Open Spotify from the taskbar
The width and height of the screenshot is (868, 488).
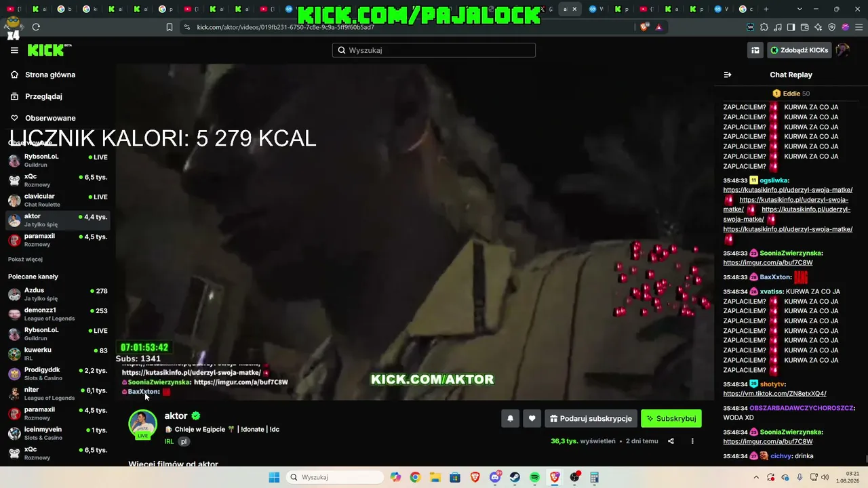[x=535, y=477]
